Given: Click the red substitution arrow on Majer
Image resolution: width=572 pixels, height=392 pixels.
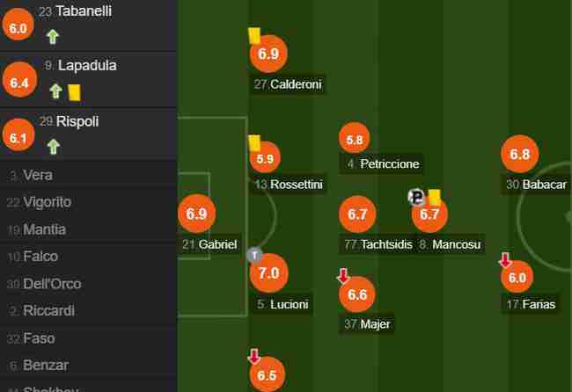Looking at the screenshot, I should (x=343, y=275).
